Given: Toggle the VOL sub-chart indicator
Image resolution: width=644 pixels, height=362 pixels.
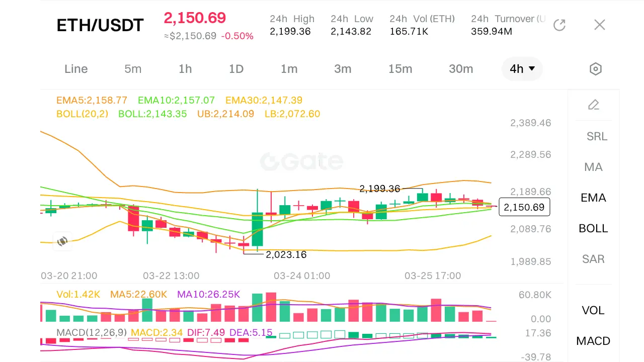Looking at the screenshot, I should coord(594,310).
